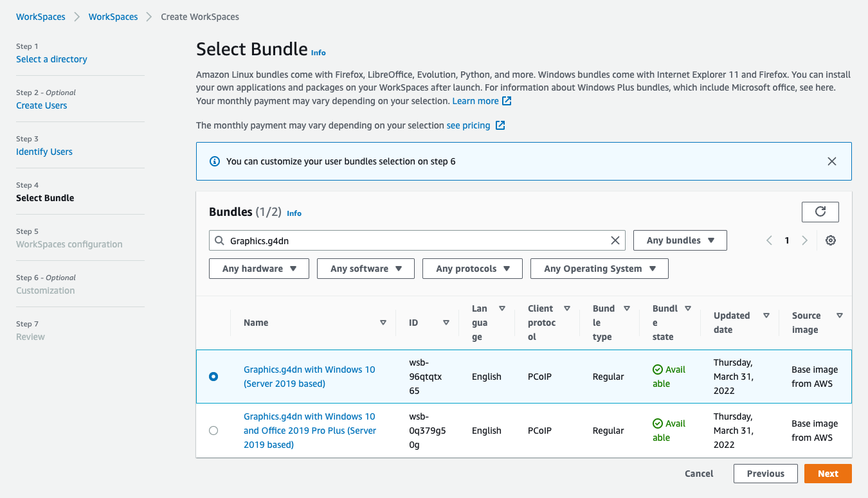The image size is (868, 498).
Task: Open the Any hardware filter dropdown
Action: click(x=259, y=269)
